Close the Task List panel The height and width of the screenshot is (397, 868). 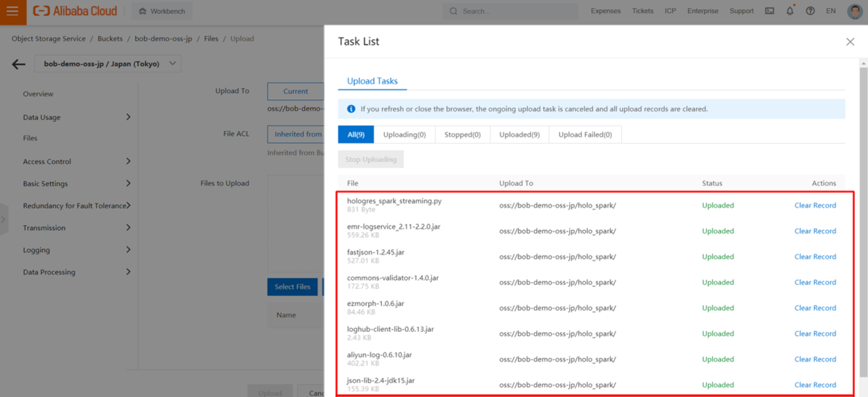850,42
